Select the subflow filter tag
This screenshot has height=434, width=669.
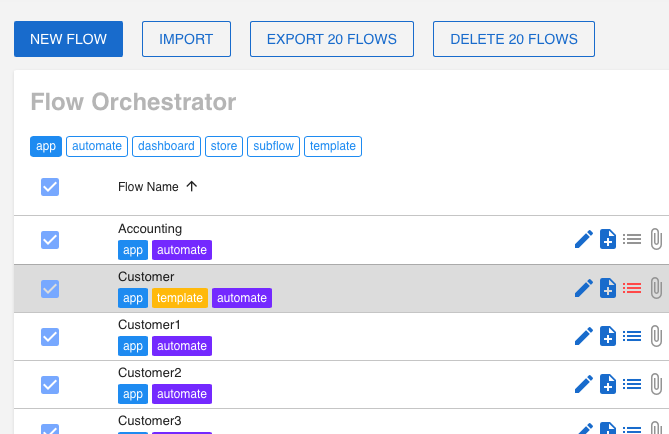click(273, 146)
